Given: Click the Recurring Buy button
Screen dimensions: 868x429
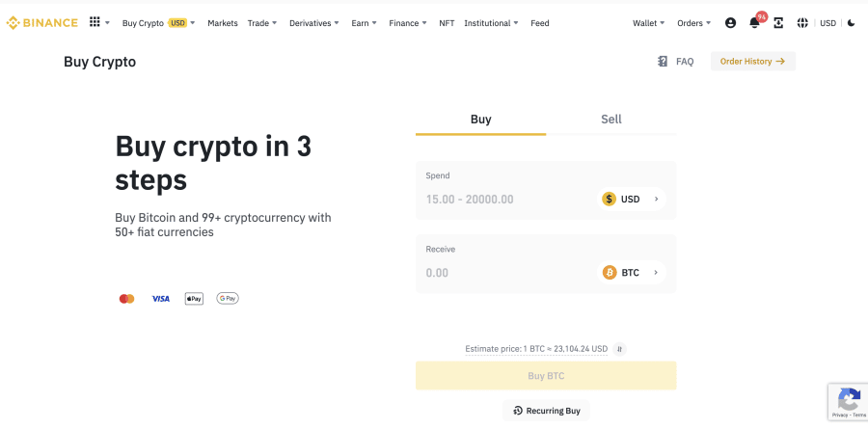Looking at the screenshot, I should coord(546,411).
